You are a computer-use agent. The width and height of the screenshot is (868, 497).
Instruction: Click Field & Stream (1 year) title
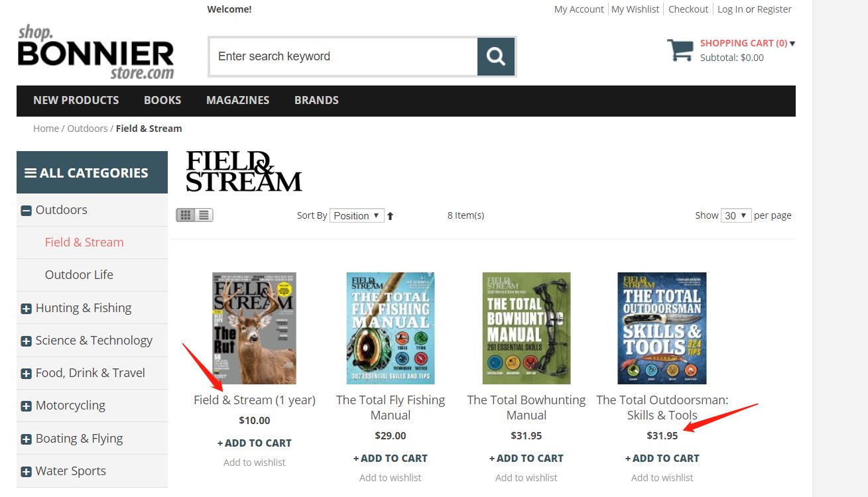tap(255, 400)
